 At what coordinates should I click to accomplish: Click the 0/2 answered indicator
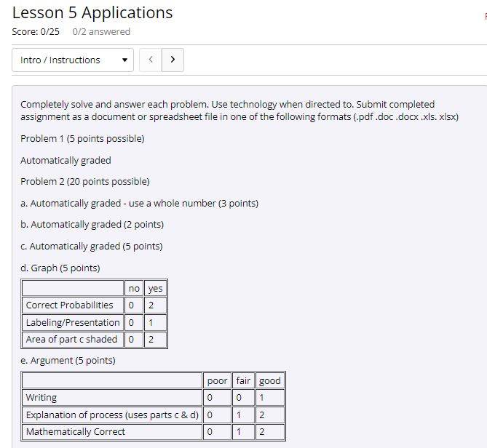point(101,32)
